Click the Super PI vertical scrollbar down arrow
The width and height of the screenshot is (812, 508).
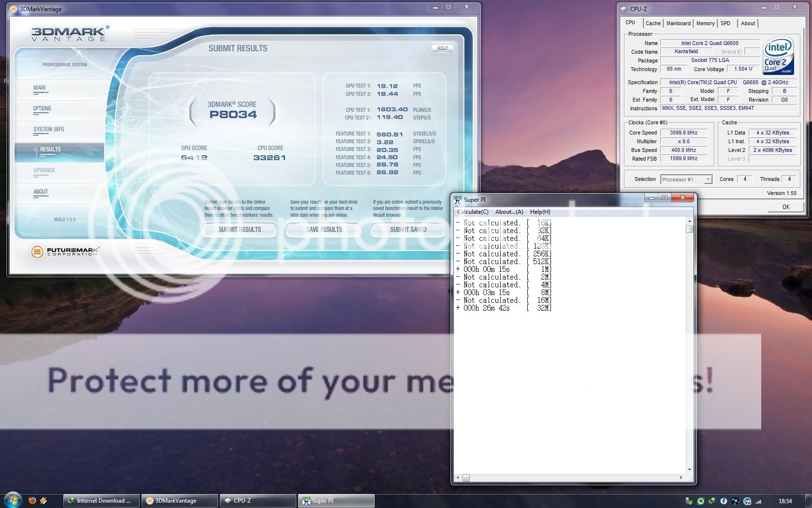click(690, 469)
